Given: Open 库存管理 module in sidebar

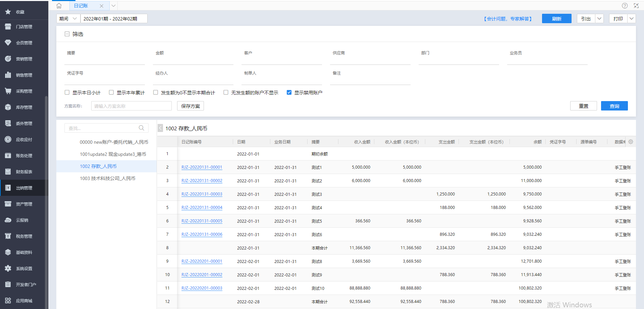Looking at the screenshot, I should click(24, 107).
